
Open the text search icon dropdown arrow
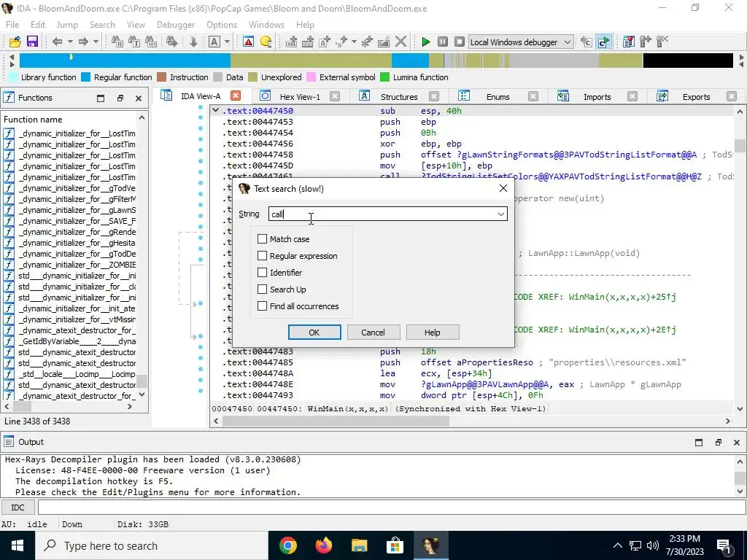click(228, 42)
